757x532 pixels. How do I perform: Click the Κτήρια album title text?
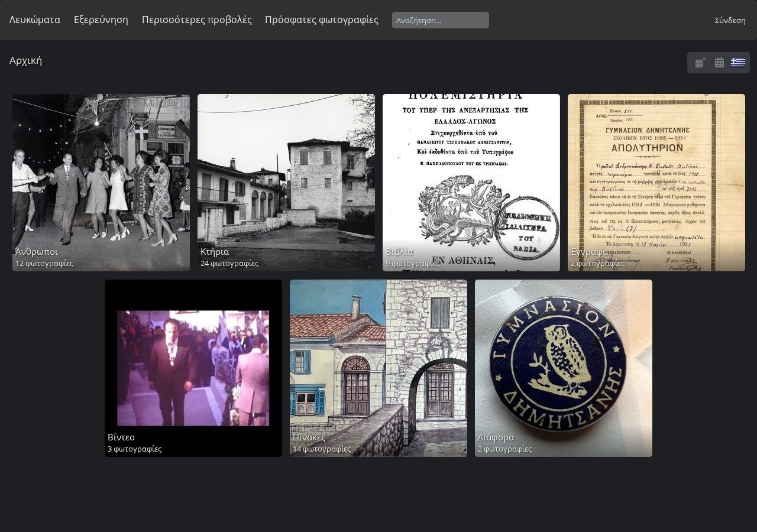pos(215,252)
